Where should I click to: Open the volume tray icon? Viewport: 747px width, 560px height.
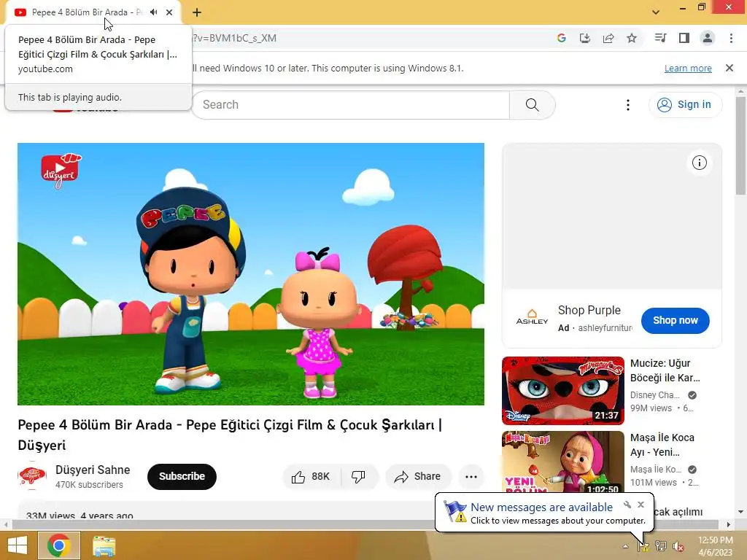678,546
